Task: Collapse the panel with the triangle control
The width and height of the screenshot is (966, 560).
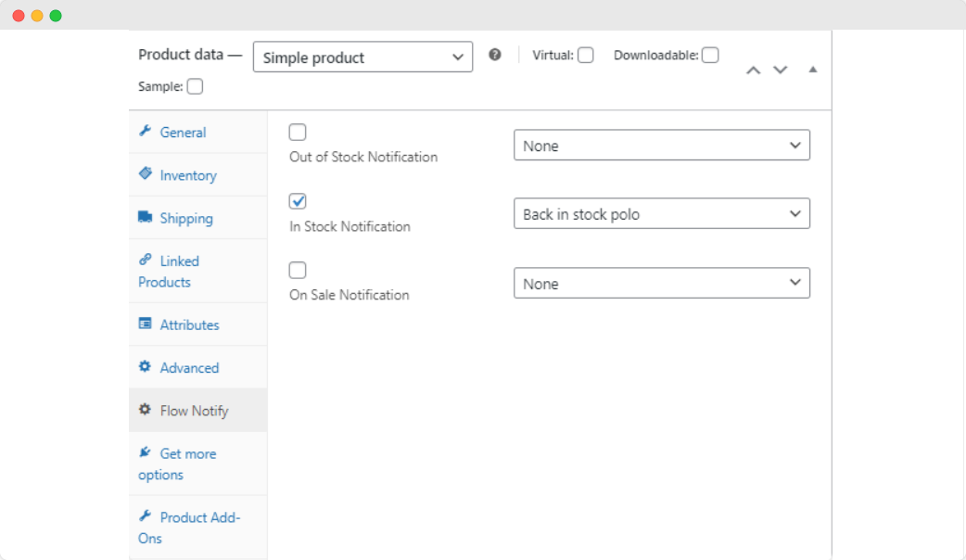Action: (x=813, y=69)
